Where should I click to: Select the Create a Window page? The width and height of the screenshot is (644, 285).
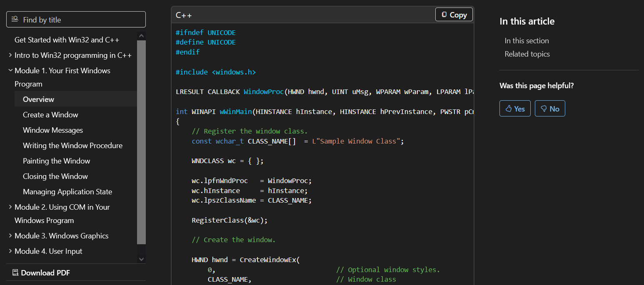[50, 115]
